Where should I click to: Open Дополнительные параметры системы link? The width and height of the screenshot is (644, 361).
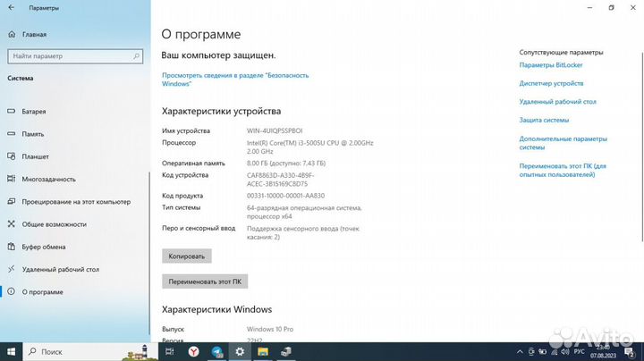click(563, 143)
